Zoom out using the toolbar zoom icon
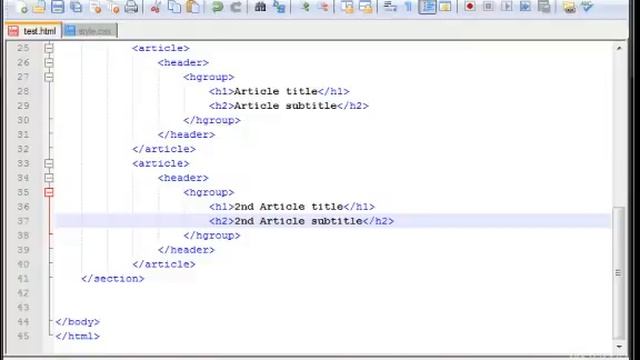The image size is (640, 360). point(323,7)
